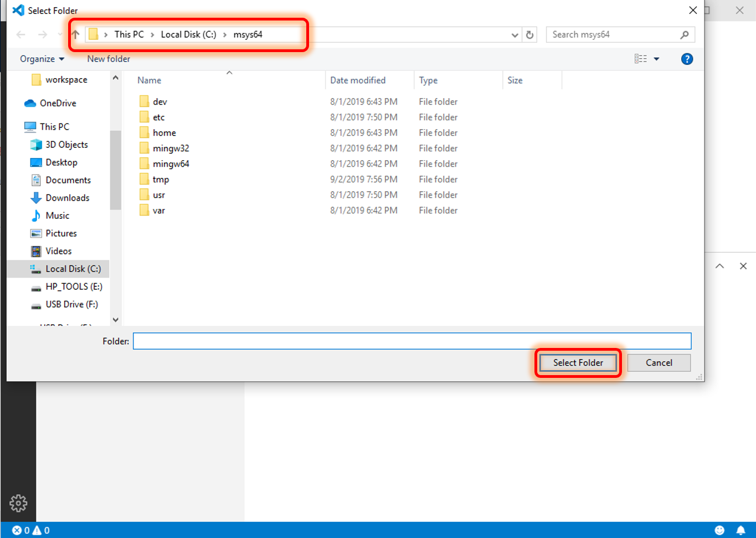Navigate up one folder level
Image resolution: width=756 pixels, height=538 pixels.
(75, 34)
